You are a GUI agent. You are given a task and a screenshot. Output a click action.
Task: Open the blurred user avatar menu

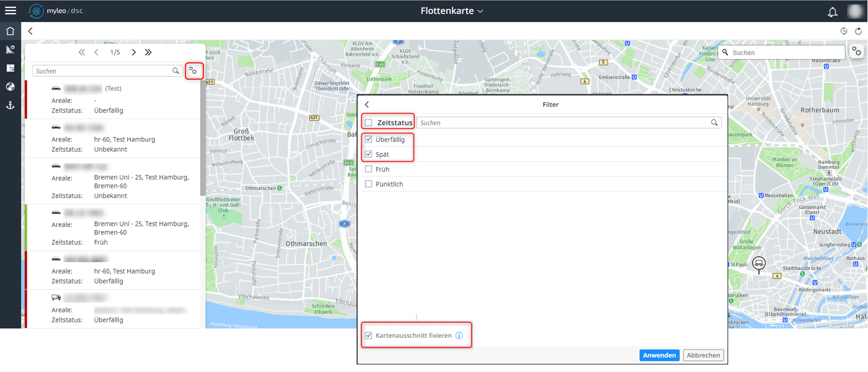tap(855, 11)
